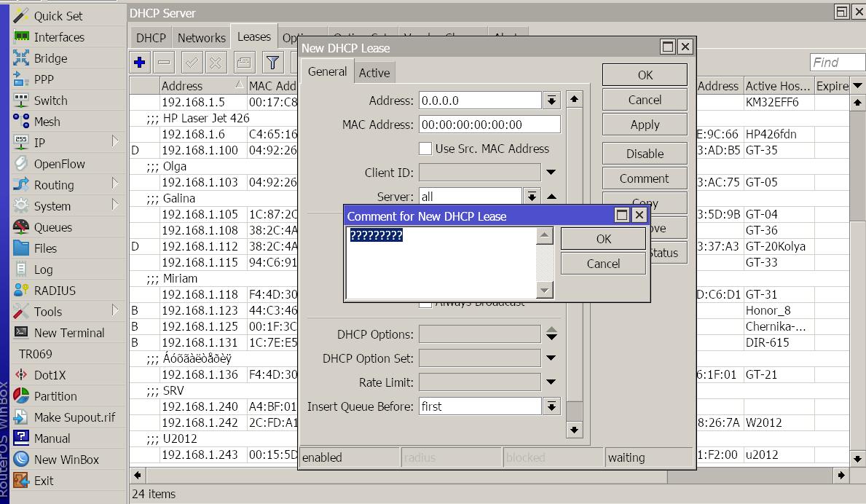Switch to the Networks tab
866x504 pixels.
coord(202,38)
